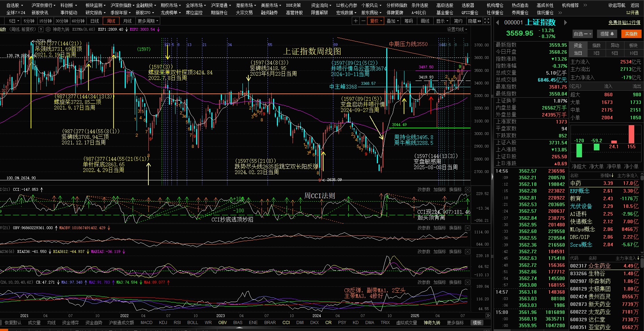Switch chart to 60分钟 period
644x331 pixels.
(78, 21)
